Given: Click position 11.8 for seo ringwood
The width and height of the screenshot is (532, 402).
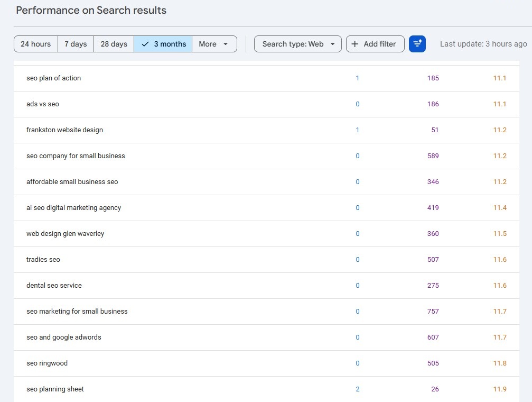Looking at the screenshot, I should (x=500, y=363).
